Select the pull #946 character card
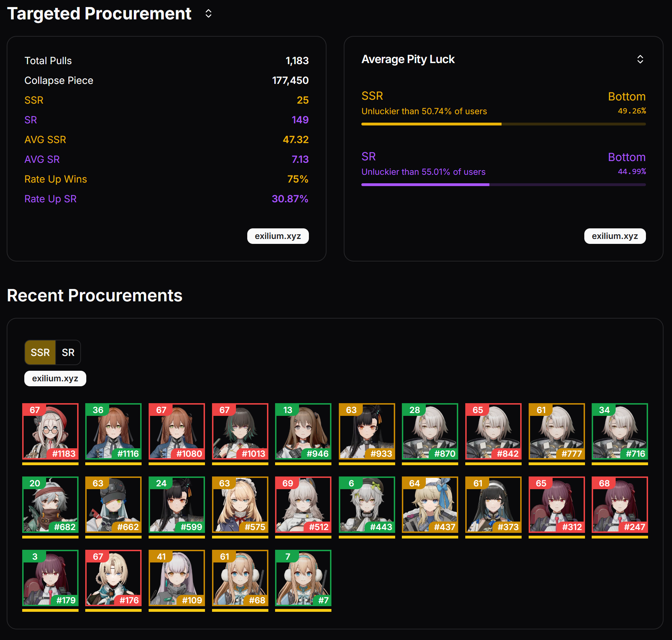This screenshot has width=672, height=640. point(303,431)
